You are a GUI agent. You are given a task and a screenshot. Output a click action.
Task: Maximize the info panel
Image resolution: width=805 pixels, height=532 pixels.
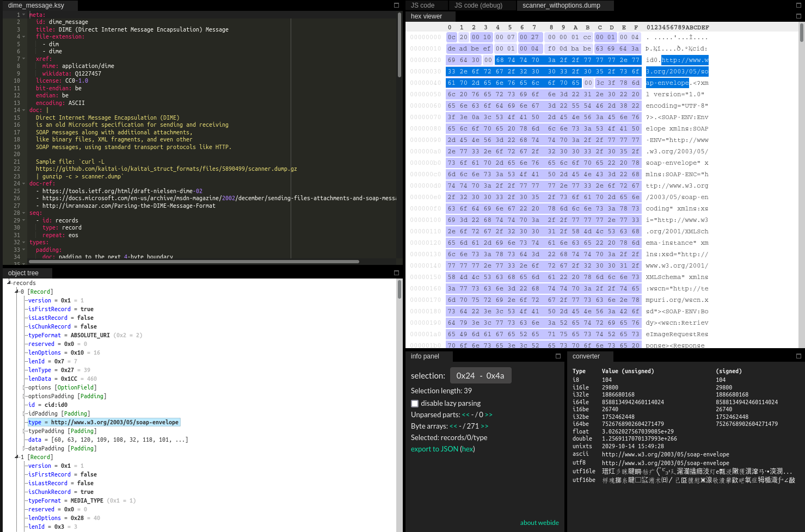[558, 356]
